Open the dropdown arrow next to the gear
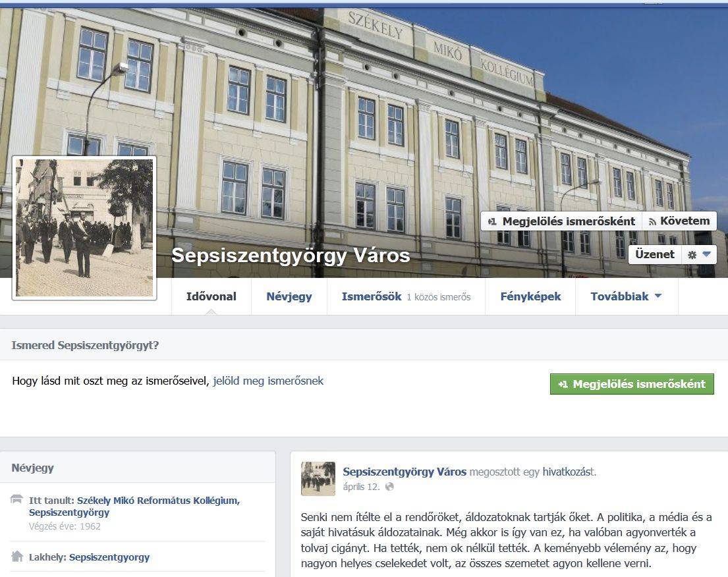The height and width of the screenshot is (577, 728). [x=707, y=254]
